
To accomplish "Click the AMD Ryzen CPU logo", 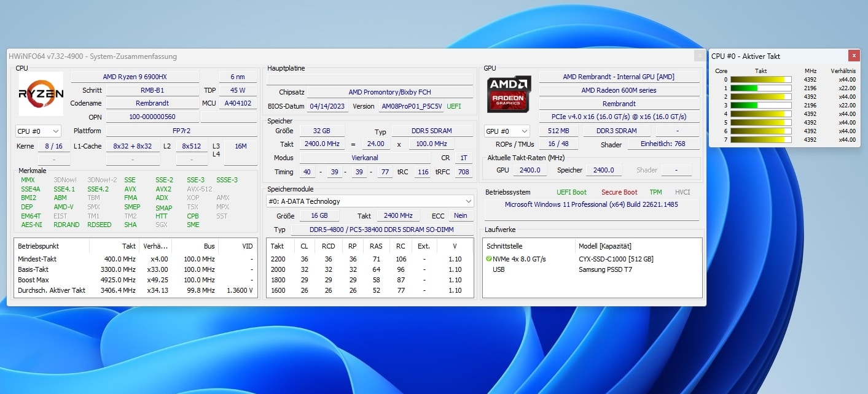I will [x=41, y=94].
